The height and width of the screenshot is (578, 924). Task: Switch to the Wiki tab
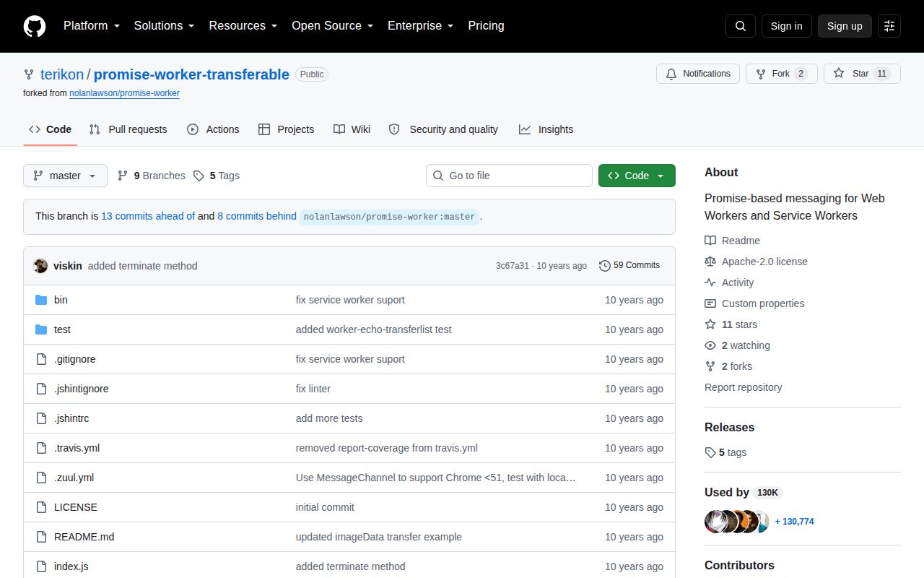click(x=352, y=129)
